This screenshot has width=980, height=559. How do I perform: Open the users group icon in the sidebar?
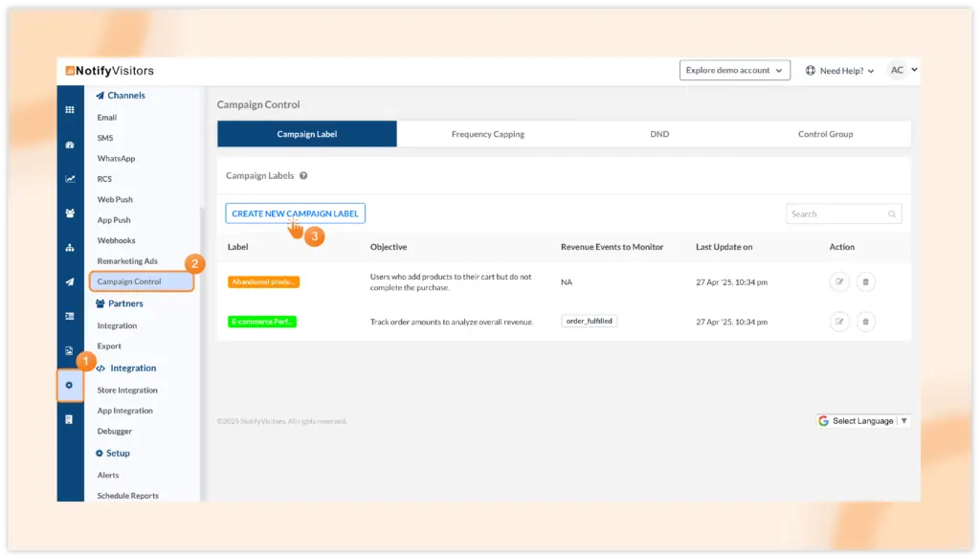coord(69,213)
